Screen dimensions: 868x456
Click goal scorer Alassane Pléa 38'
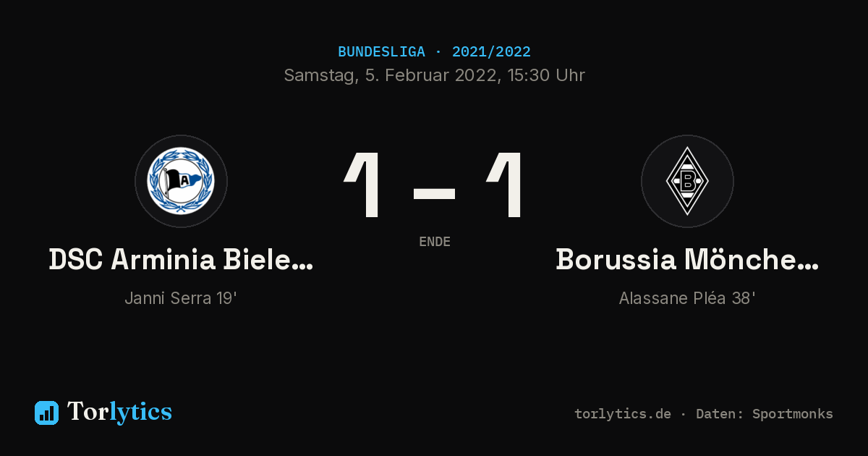click(687, 297)
